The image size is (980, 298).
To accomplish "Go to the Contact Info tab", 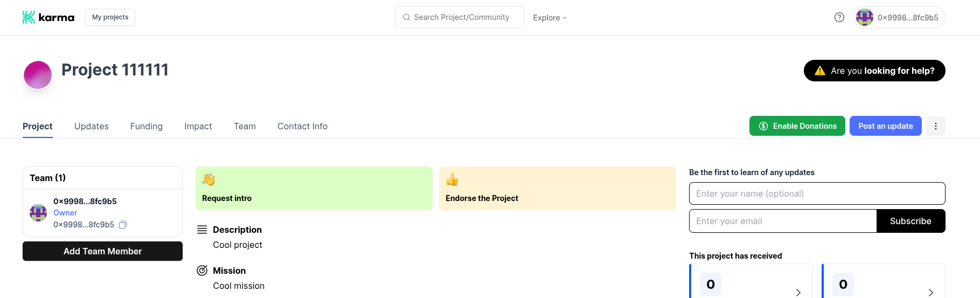I will pyautogui.click(x=302, y=126).
